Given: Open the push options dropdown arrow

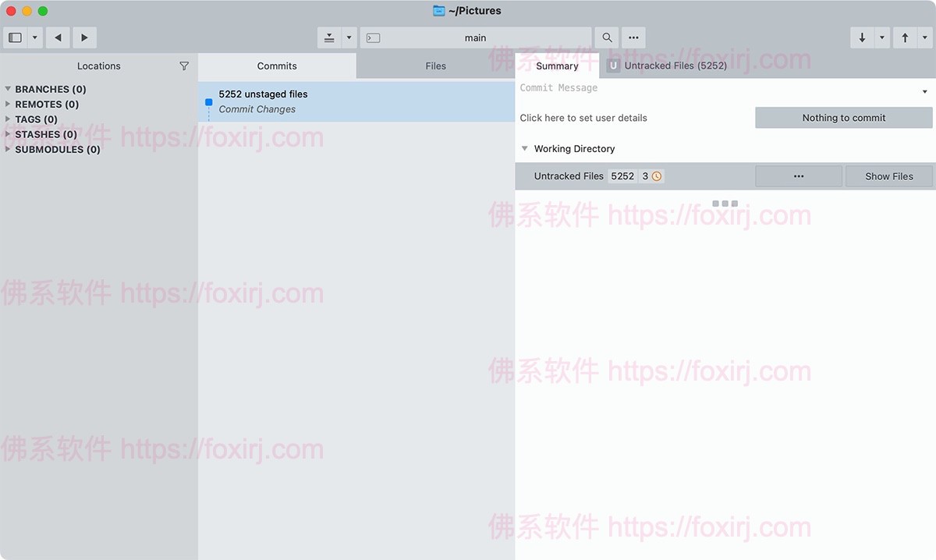Looking at the screenshot, I should [925, 37].
